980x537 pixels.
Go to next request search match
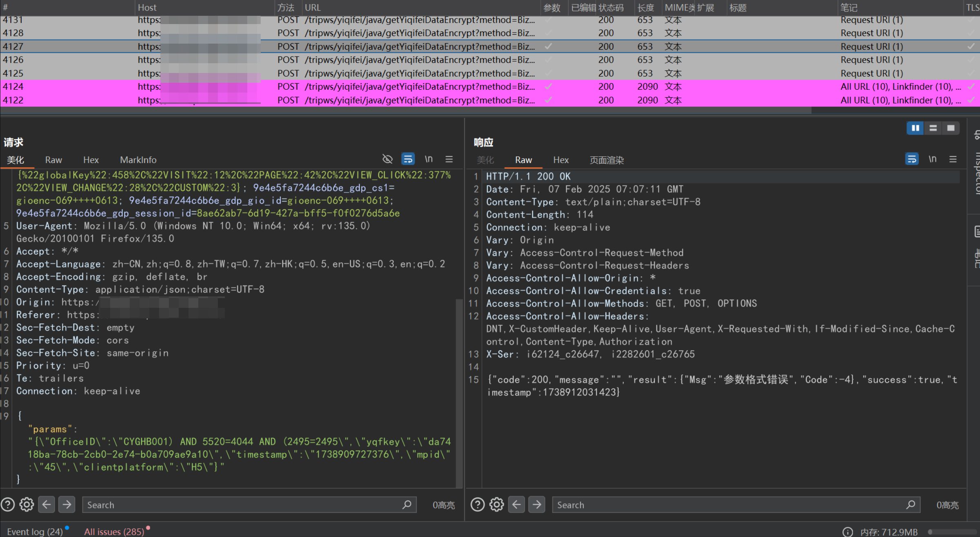click(x=67, y=505)
